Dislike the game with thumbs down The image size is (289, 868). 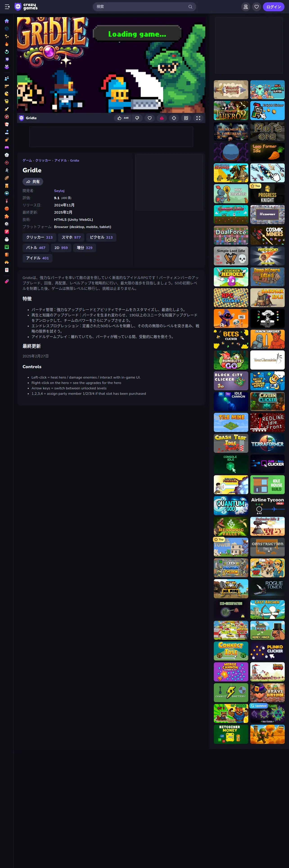(x=137, y=118)
